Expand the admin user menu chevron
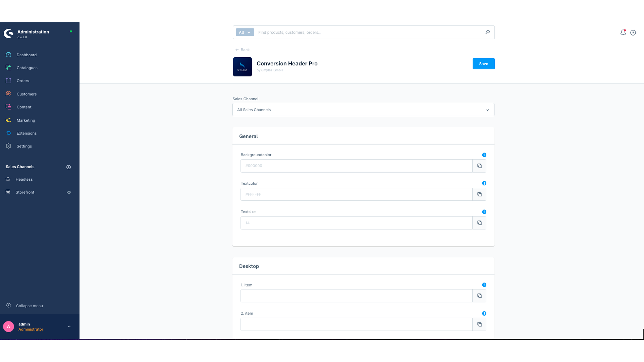This screenshot has width=644, height=362. click(x=69, y=326)
